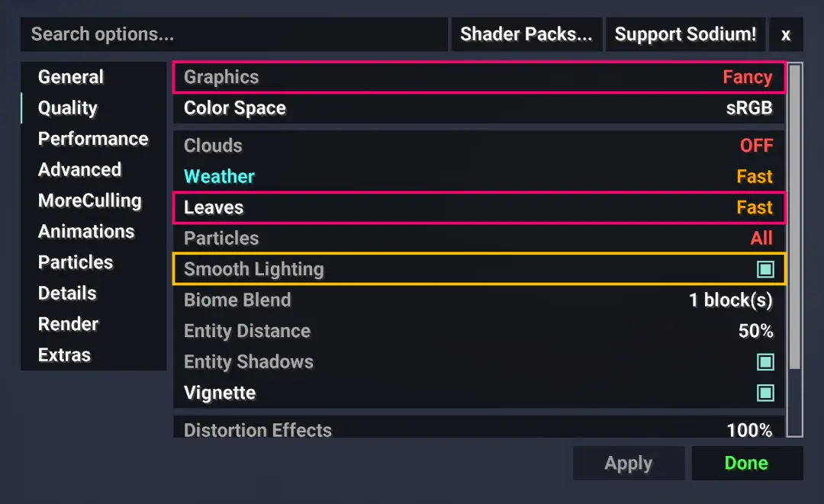Click the Support Sodium! button
Screen dimensions: 824x504
(685, 34)
